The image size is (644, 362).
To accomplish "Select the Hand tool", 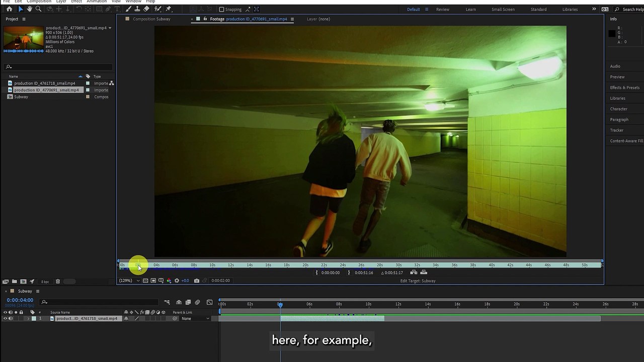I will 30,9.
